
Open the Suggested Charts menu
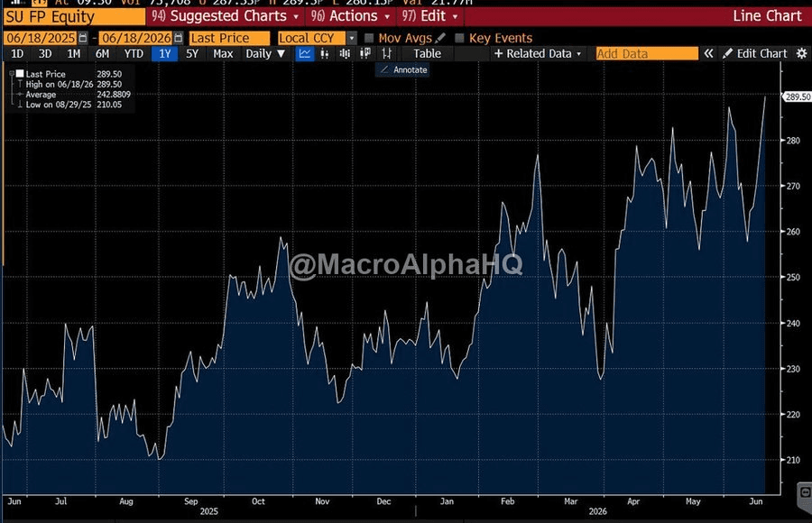point(226,16)
